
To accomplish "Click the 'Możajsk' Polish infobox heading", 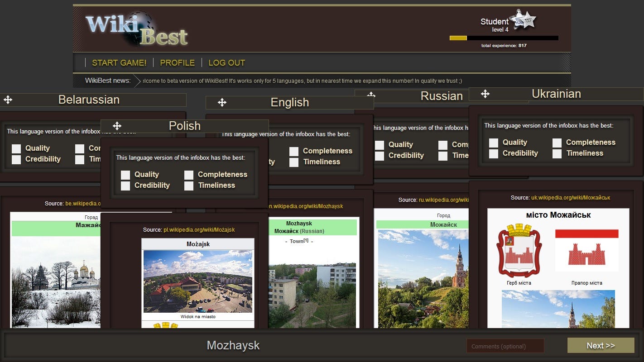I will pyautogui.click(x=198, y=244).
